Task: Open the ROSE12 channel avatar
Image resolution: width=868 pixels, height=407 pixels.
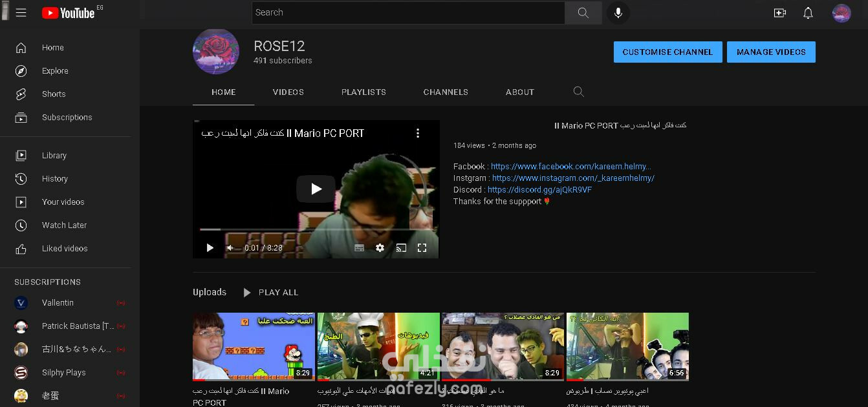Action: [216, 51]
